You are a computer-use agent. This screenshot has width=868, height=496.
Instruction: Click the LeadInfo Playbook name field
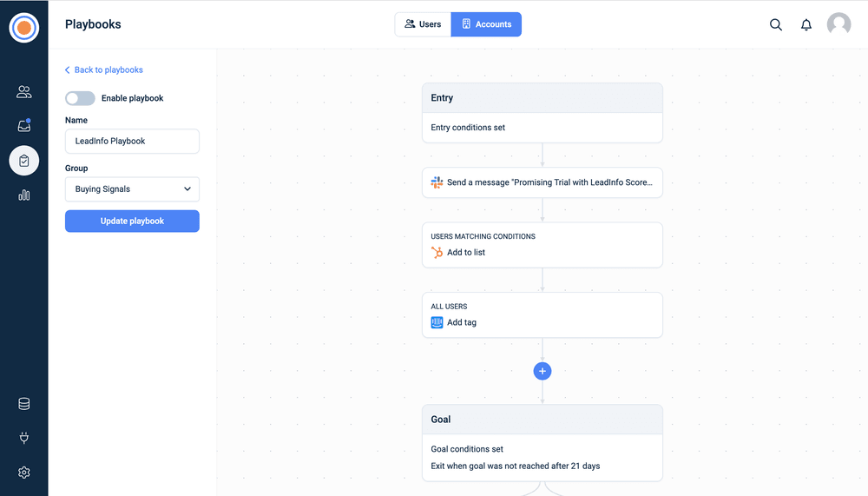coord(132,142)
